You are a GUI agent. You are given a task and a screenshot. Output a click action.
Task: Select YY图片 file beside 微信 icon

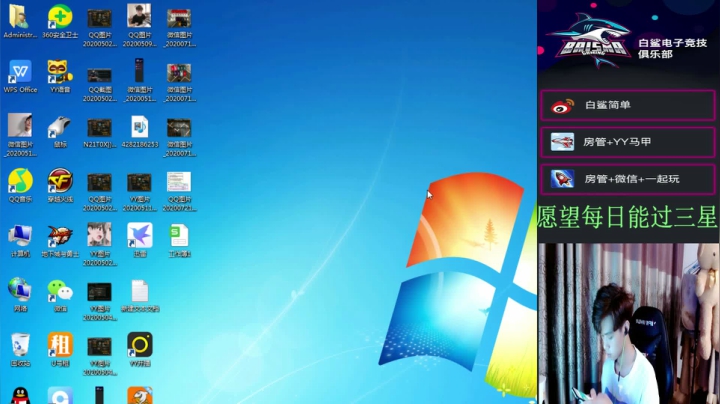(100, 302)
